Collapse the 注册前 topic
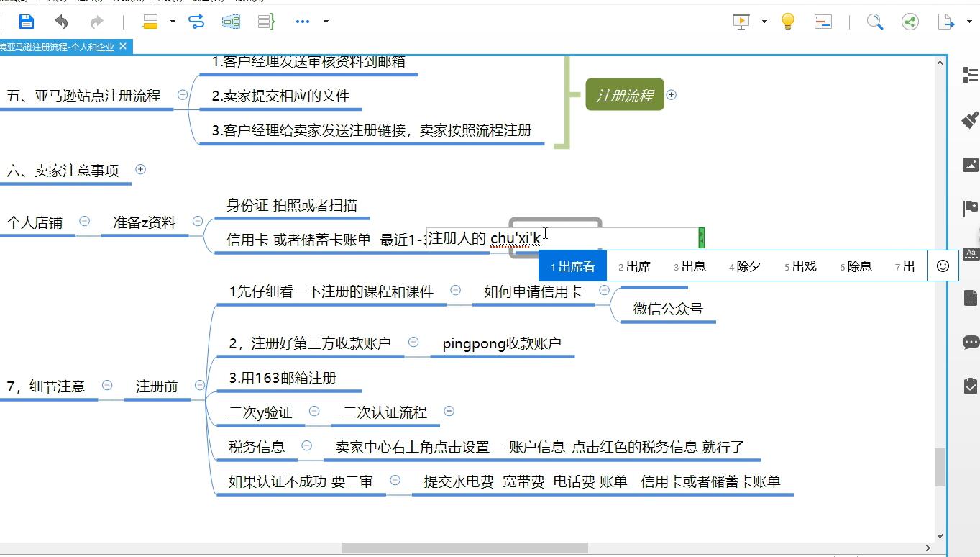This screenshot has width=980, height=557. pyautogui.click(x=199, y=385)
